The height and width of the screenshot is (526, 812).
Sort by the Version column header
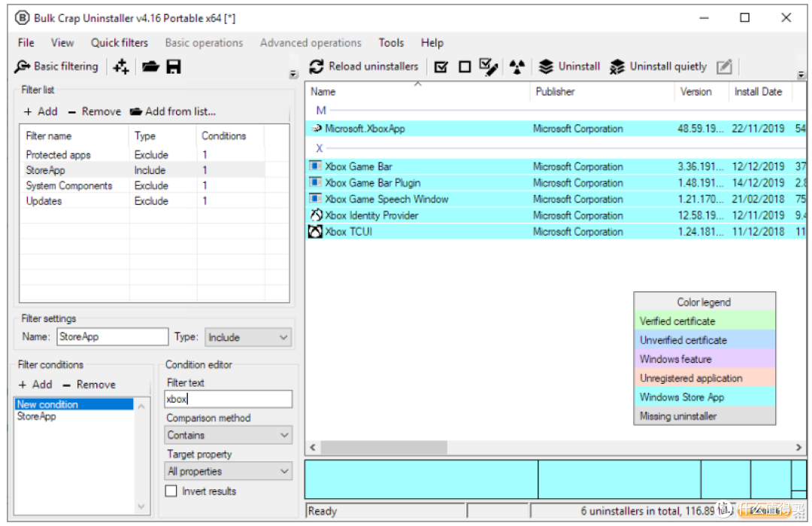(x=701, y=92)
